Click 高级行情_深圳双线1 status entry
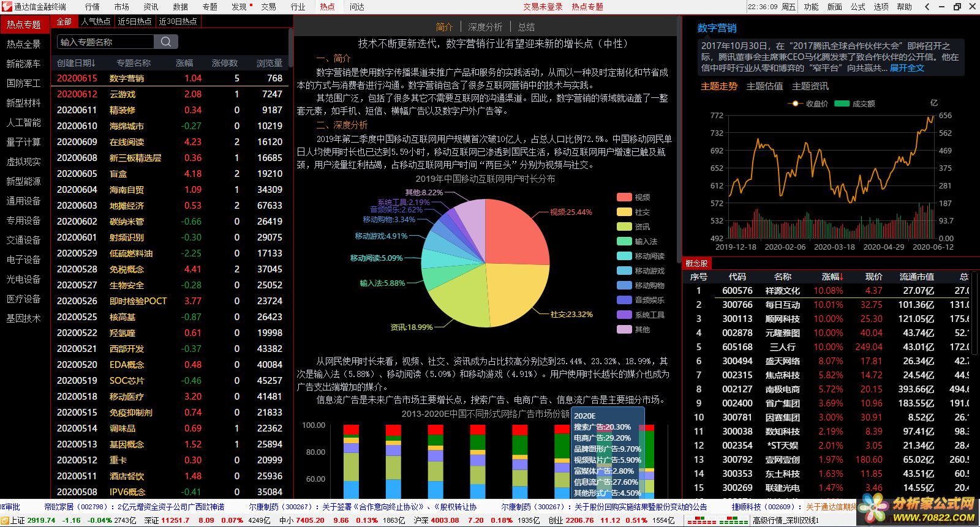The height and width of the screenshot is (527, 980). (786, 520)
